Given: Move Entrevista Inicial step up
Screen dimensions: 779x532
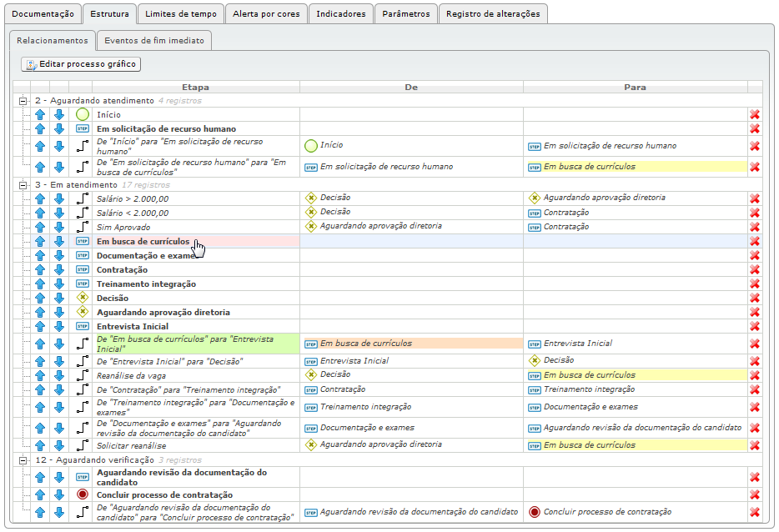Looking at the screenshot, I should click(x=40, y=327).
